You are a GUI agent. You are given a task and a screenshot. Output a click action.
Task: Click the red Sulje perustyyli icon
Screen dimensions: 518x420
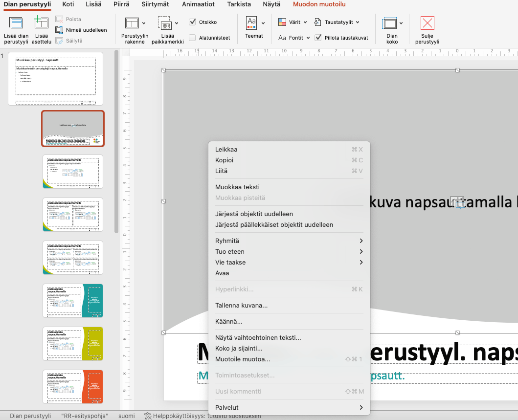427,23
